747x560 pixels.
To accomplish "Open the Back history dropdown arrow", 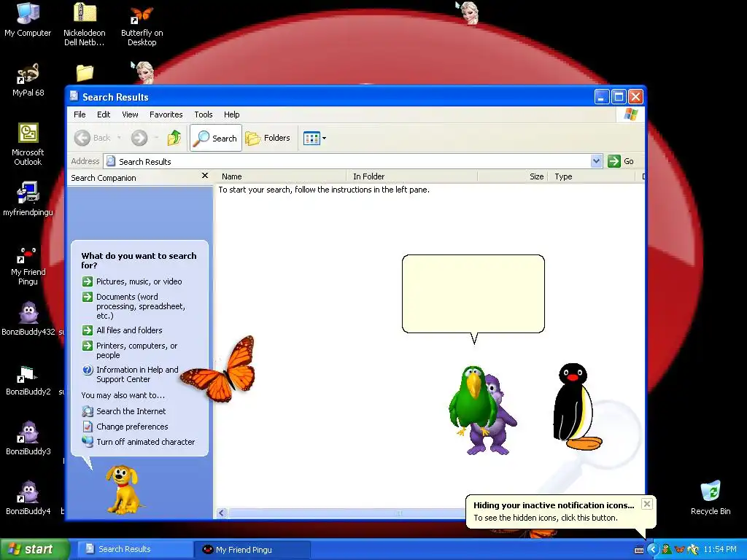I will [119, 138].
